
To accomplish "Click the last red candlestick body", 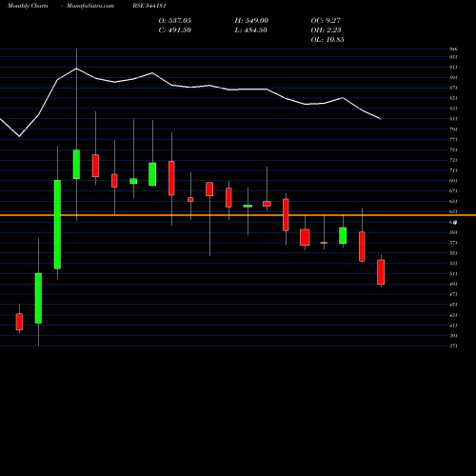I will [x=381, y=272].
